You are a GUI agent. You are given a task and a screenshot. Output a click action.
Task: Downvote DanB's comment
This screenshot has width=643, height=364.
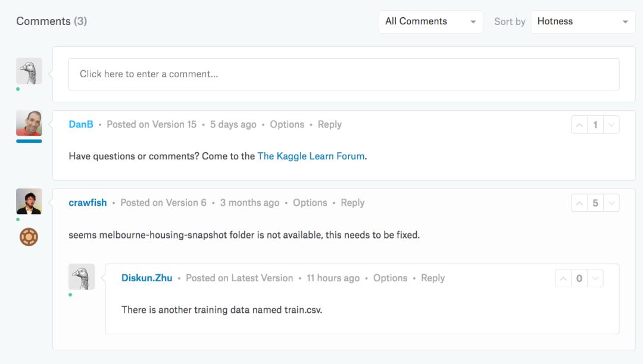tap(611, 125)
